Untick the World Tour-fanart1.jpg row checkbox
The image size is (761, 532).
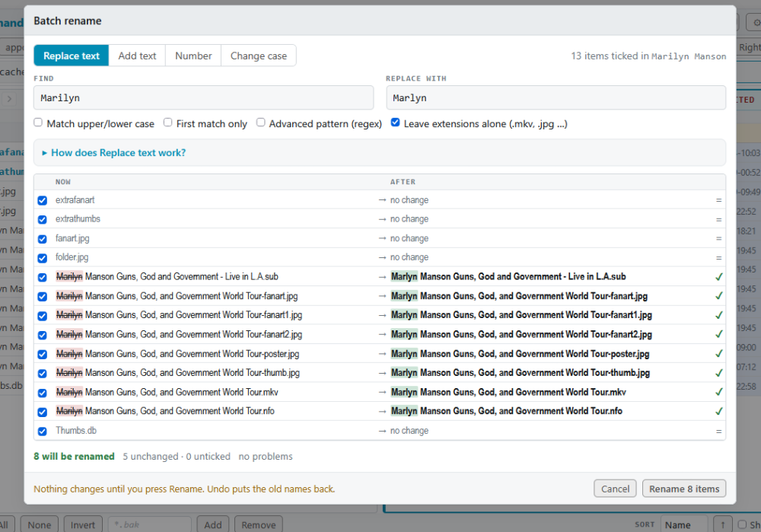point(42,316)
